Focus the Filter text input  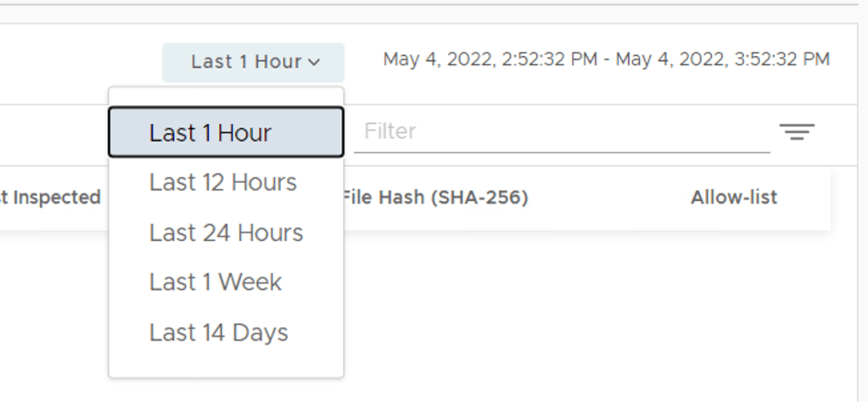tap(560, 131)
